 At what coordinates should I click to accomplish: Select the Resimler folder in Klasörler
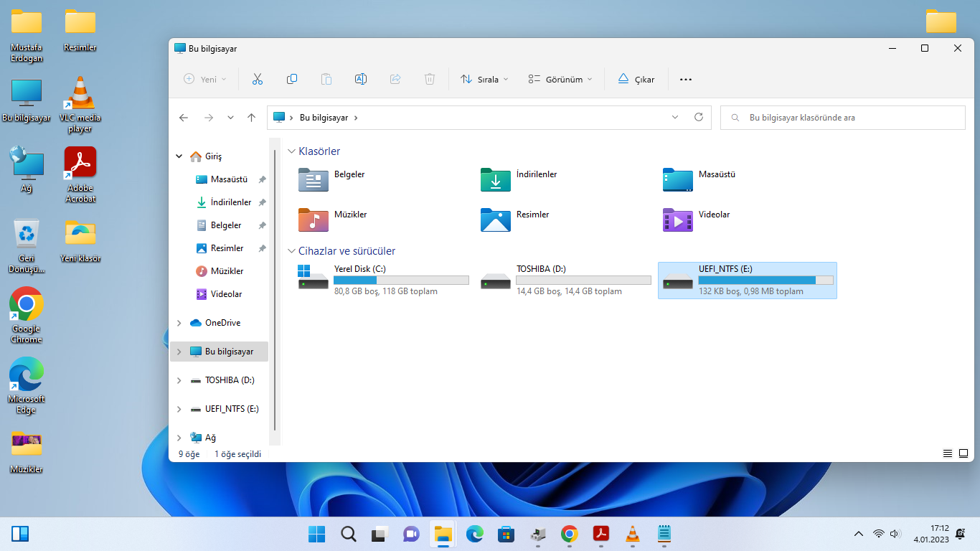coord(496,220)
